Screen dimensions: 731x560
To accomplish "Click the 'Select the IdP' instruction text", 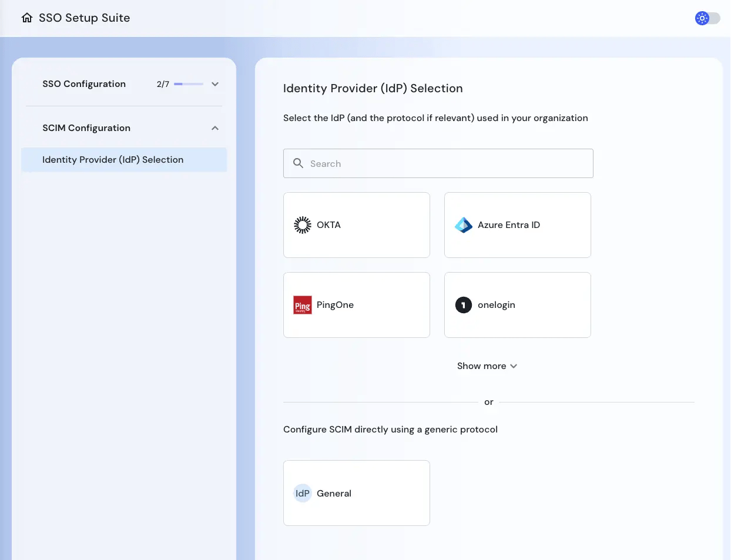I will [x=435, y=118].
